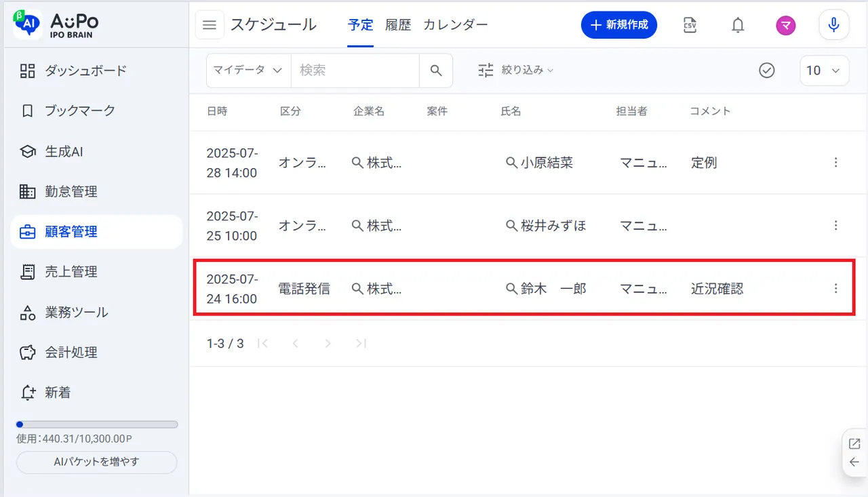Viewport: 868px width, 497px height.
Task: Select 顧客管理 in the sidebar
Action: [x=96, y=232]
